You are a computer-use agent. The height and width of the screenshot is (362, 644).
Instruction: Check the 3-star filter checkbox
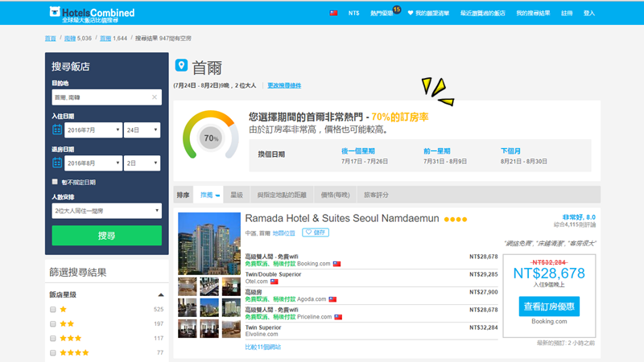pyautogui.click(x=52, y=338)
